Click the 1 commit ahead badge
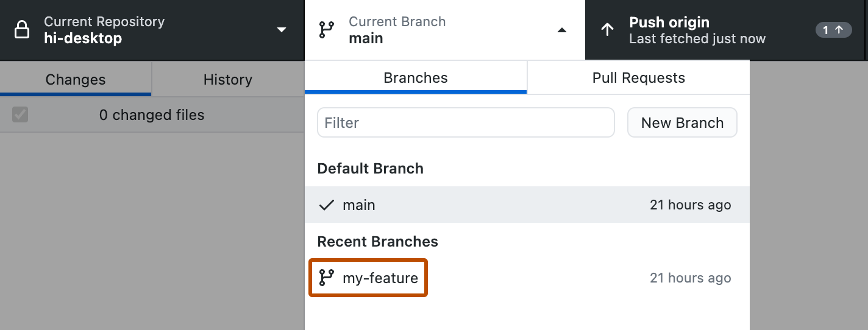Image resolution: width=868 pixels, height=330 pixels. (833, 30)
